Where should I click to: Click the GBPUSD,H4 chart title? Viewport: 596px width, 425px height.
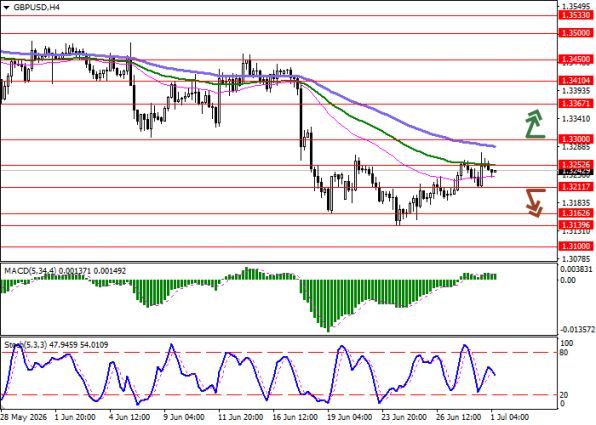pos(36,7)
